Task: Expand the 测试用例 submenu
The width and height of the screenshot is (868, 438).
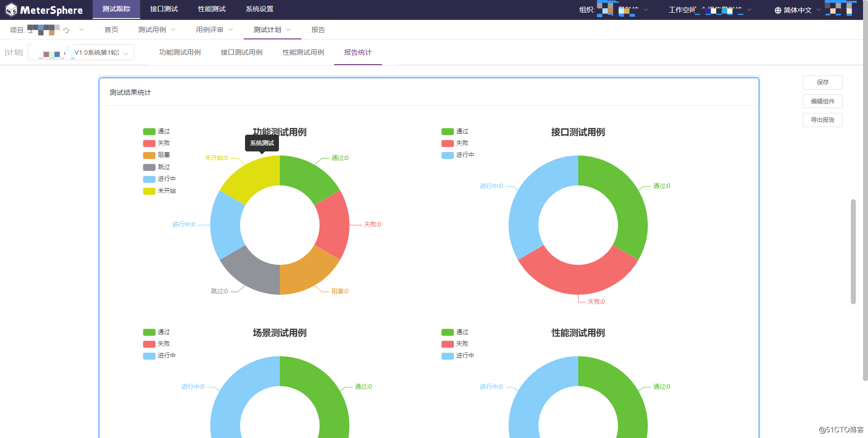Action: click(x=157, y=30)
